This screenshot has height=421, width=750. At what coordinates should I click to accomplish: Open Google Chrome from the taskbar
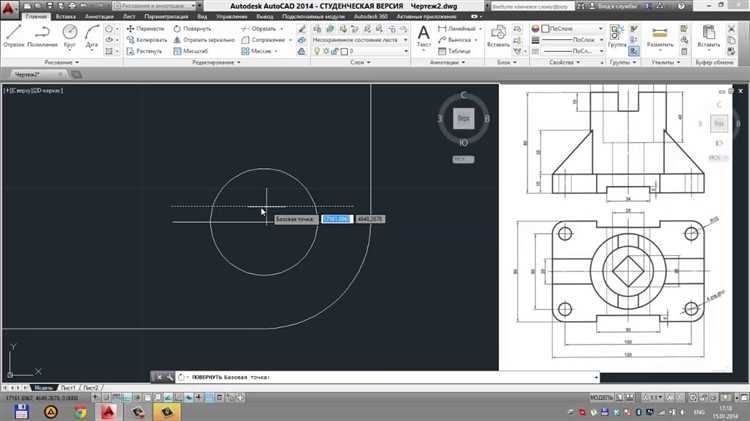pos(80,411)
